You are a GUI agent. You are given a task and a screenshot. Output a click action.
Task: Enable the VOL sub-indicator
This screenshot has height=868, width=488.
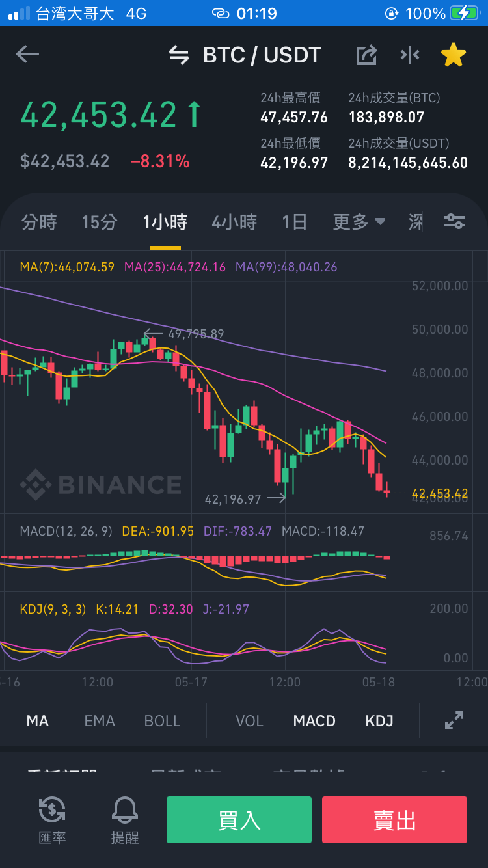(x=249, y=721)
